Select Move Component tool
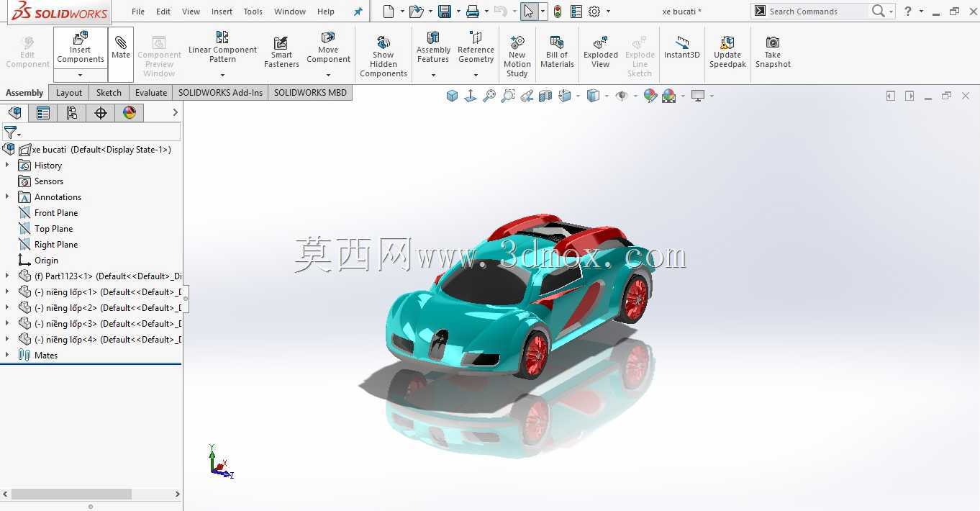980x511 pixels. (328, 47)
